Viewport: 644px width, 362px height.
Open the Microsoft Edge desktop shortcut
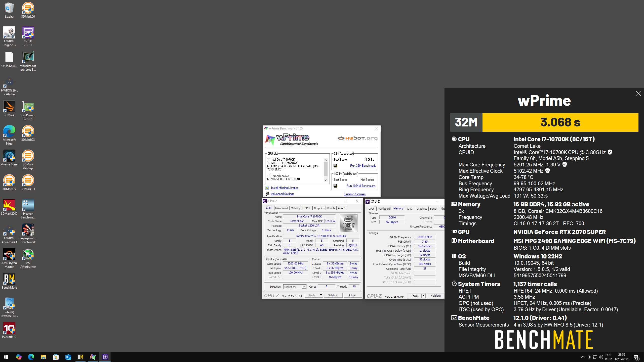click(9, 135)
